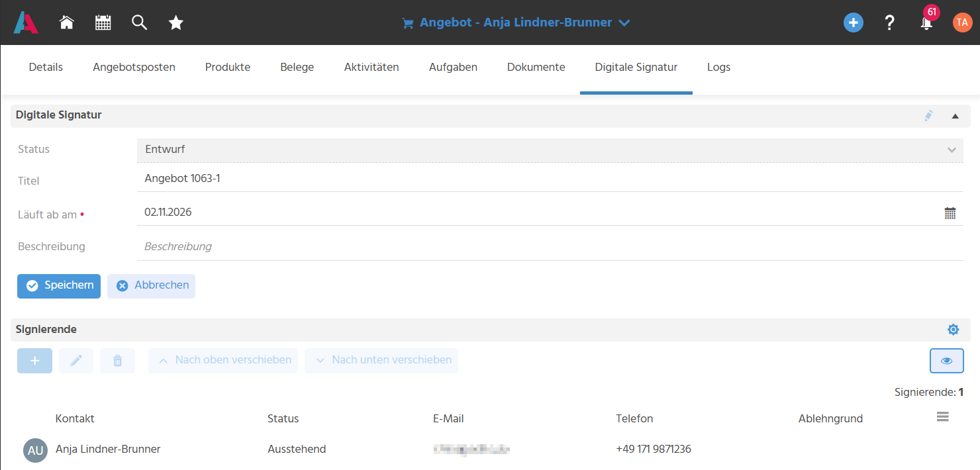Image resolution: width=980 pixels, height=470 pixels.
Task: Open Signierende settings gear icon
Action: click(953, 330)
